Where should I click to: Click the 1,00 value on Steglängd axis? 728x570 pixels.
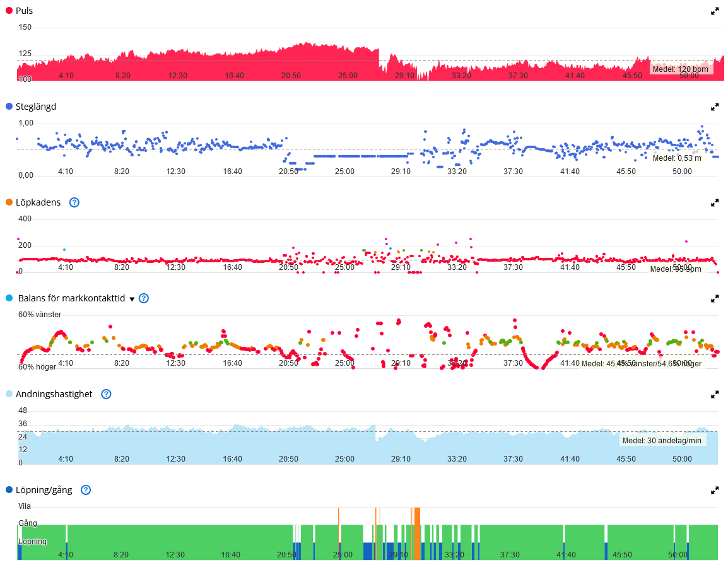pos(26,123)
